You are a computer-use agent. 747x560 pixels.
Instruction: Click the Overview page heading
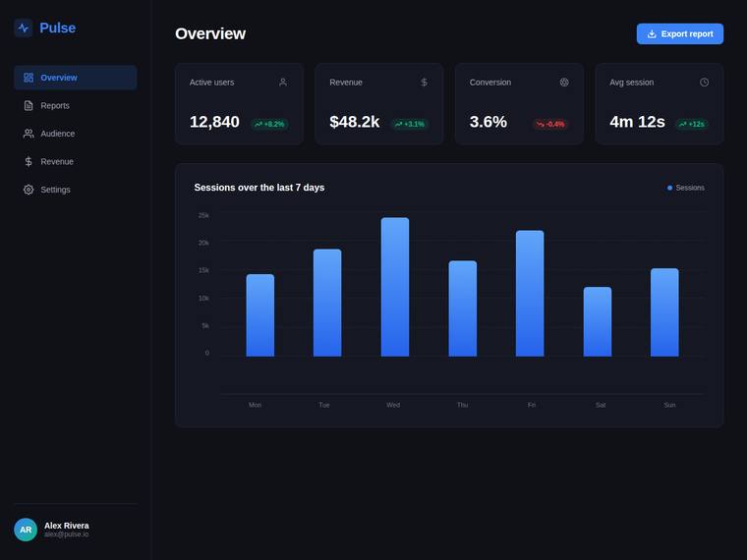210,33
